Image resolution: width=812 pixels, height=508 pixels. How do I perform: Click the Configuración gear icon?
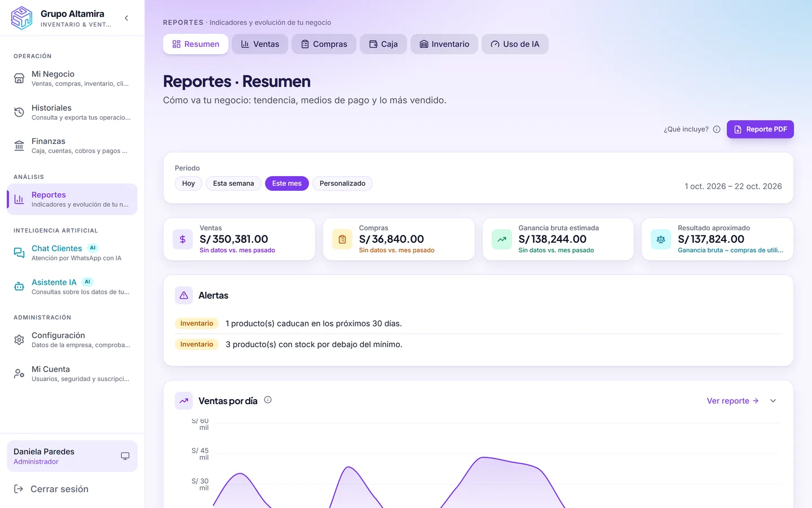pos(19,340)
